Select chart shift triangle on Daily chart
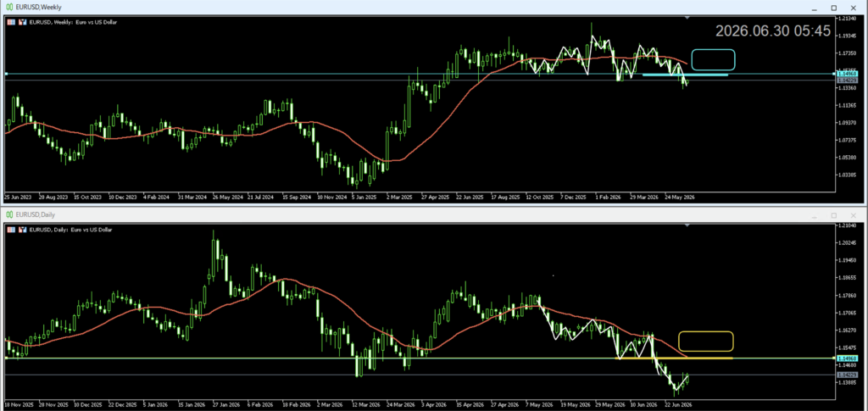 pos(687,225)
